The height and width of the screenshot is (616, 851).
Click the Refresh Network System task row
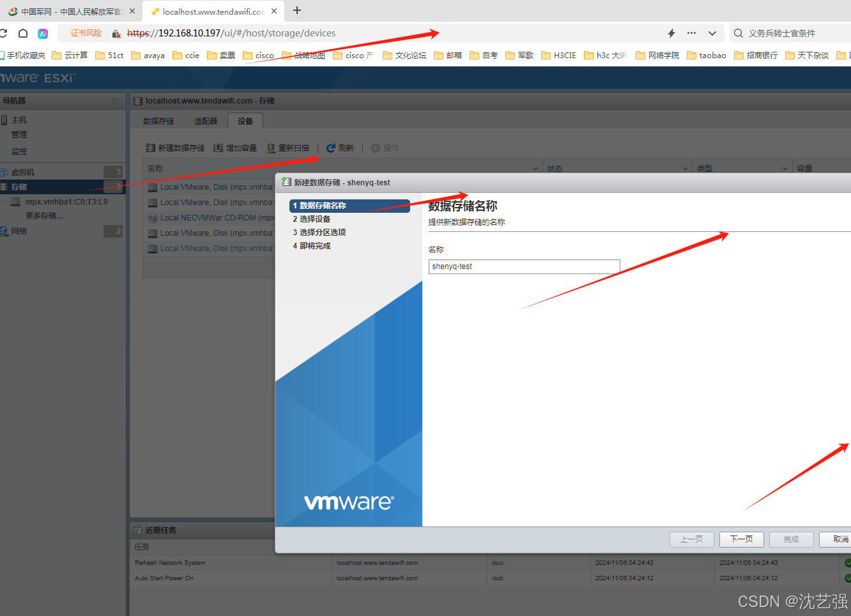[x=490, y=563]
